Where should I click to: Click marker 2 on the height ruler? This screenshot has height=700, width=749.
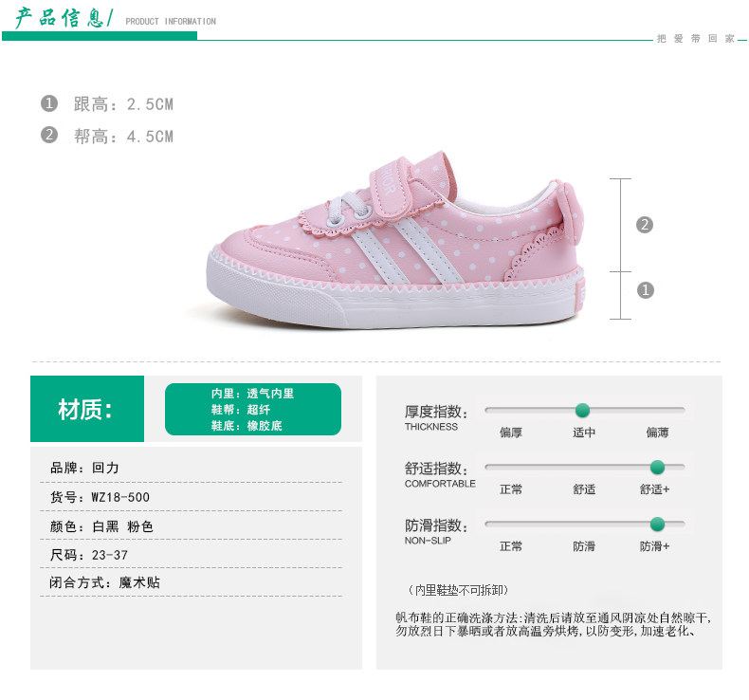pyautogui.click(x=645, y=225)
